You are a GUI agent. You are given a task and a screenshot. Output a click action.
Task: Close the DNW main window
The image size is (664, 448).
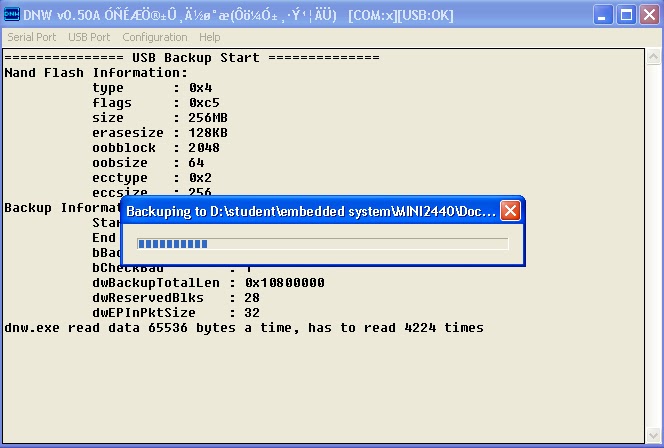(x=650, y=15)
